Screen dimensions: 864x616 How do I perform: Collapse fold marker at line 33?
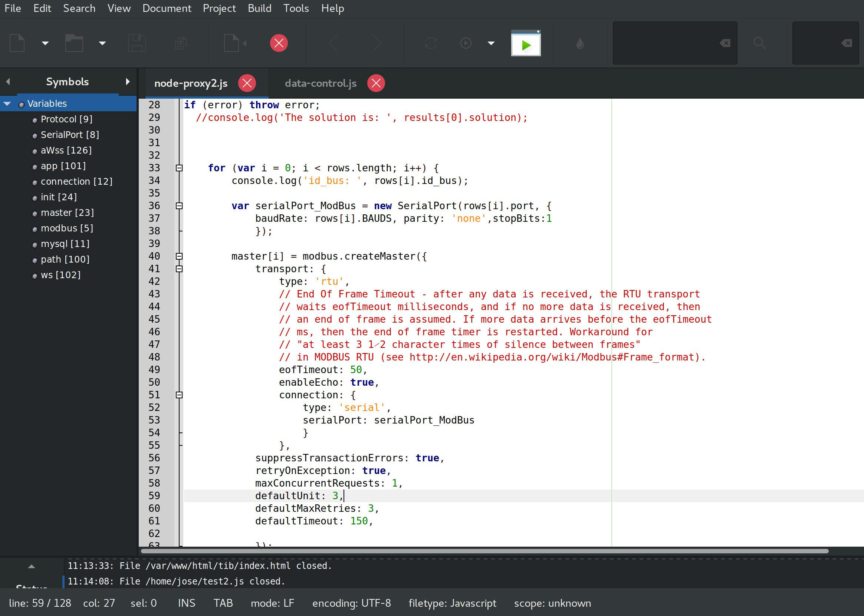coord(180,168)
